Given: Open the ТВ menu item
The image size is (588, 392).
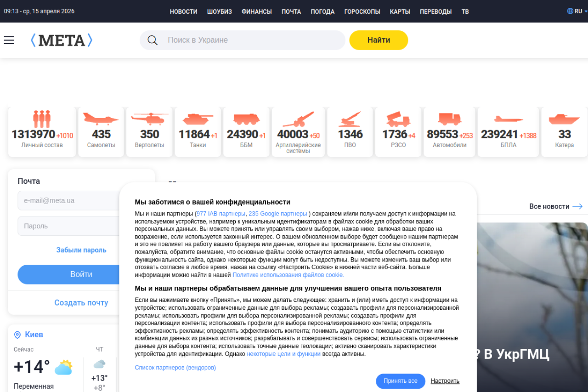Looking at the screenshot, I should [x=465, y=11].
